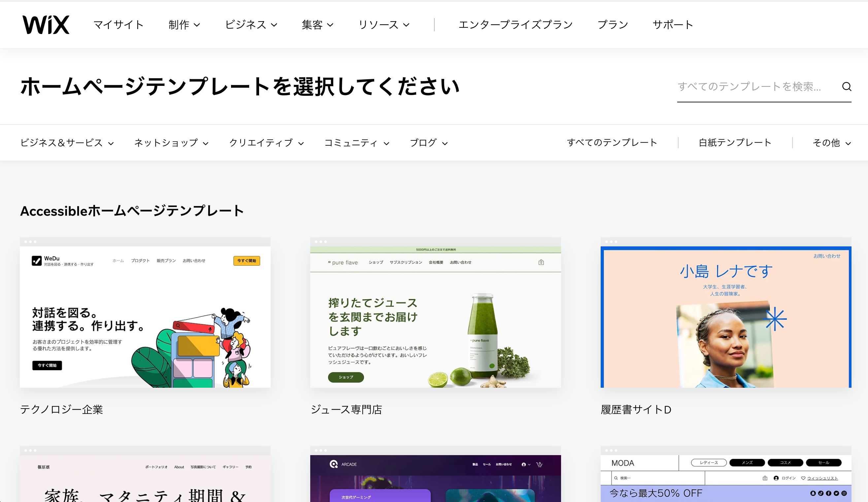The height and width of the screenshot is (502, 868).
Task: Expand ビジネス＆サービス category dropdown
Action: pyautogui.click(x=67, y=143)
